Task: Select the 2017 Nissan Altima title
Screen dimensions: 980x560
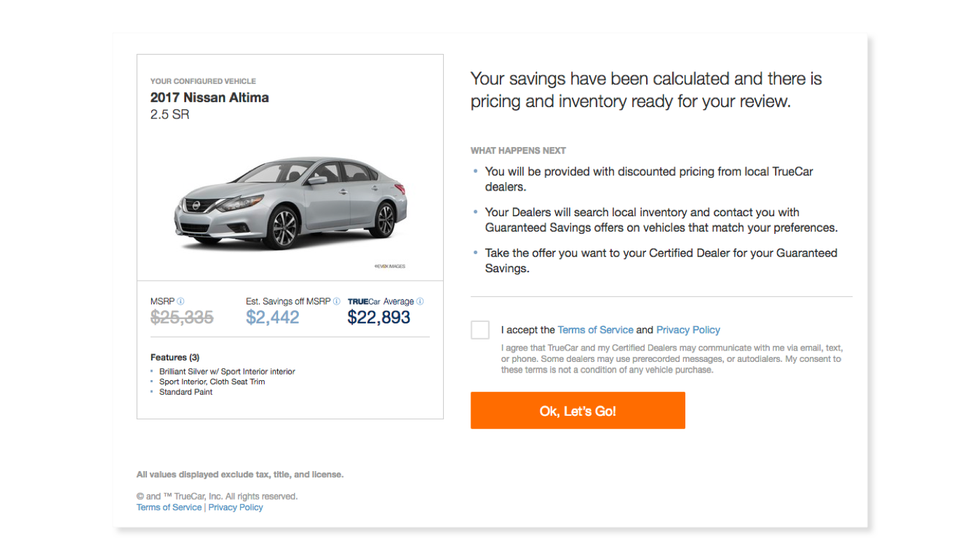Action: pyautogui.click(x=209, y=97)
